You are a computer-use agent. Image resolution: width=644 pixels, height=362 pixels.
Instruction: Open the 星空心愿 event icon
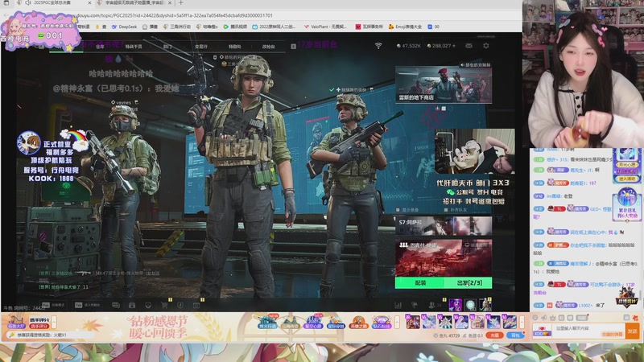click(x=313, y=323)
